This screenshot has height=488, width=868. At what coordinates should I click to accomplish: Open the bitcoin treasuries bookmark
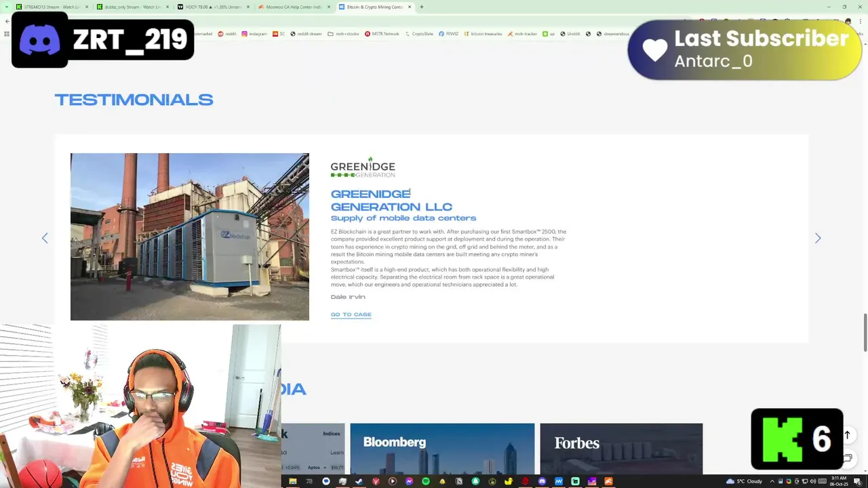[x=483, y=34]
